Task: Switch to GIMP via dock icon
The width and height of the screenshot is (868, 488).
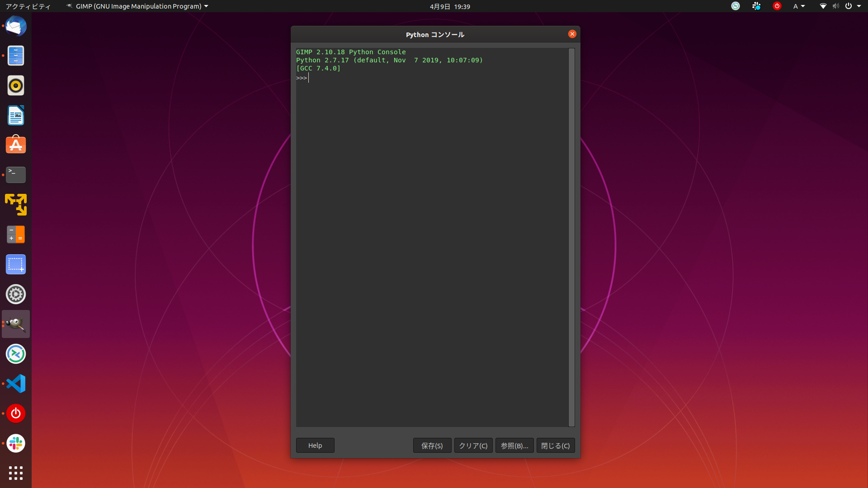Action: pyautogui.click(x=16, y=324)
